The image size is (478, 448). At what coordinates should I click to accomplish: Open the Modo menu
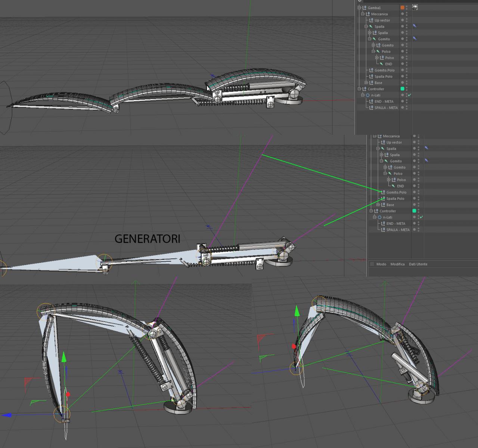coord(381,264)
